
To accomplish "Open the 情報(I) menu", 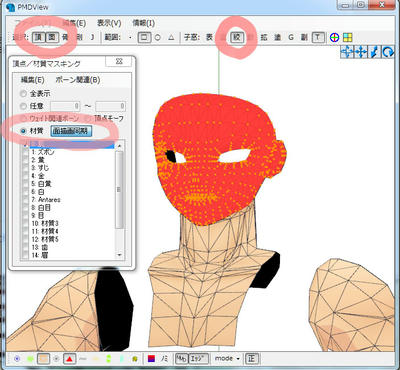I will (144, 23).
